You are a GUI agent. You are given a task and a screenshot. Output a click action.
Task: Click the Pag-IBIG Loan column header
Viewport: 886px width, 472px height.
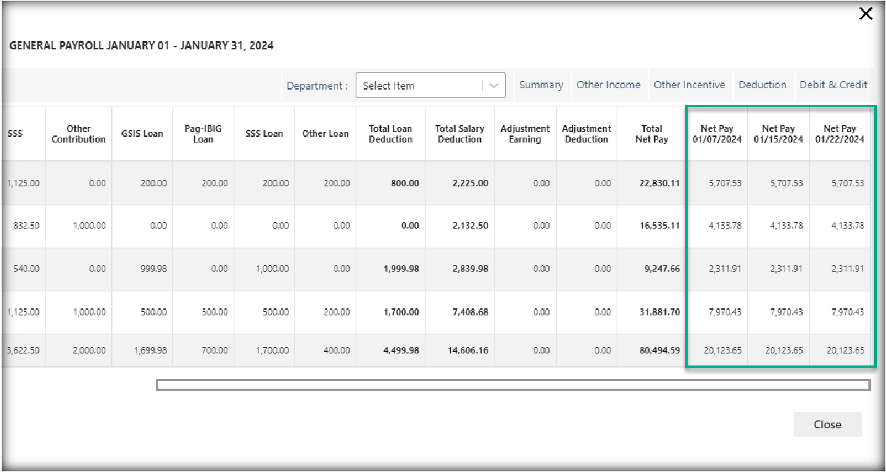pyautogui.click(x=203, y=134)
